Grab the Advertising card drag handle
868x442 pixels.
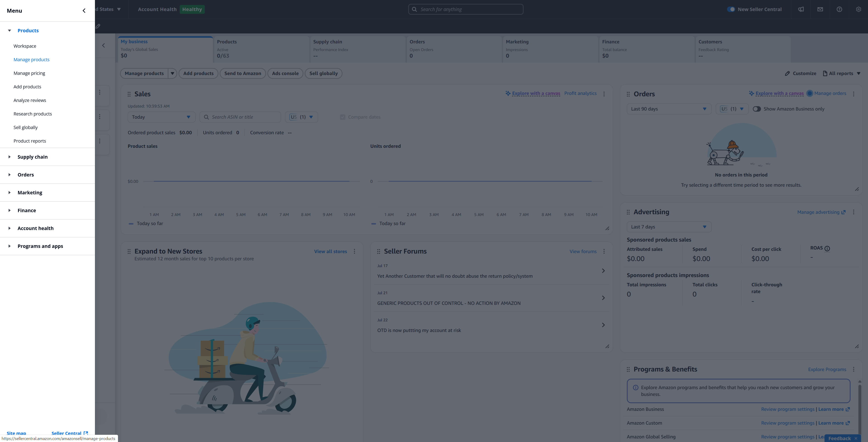coord(628,212)
